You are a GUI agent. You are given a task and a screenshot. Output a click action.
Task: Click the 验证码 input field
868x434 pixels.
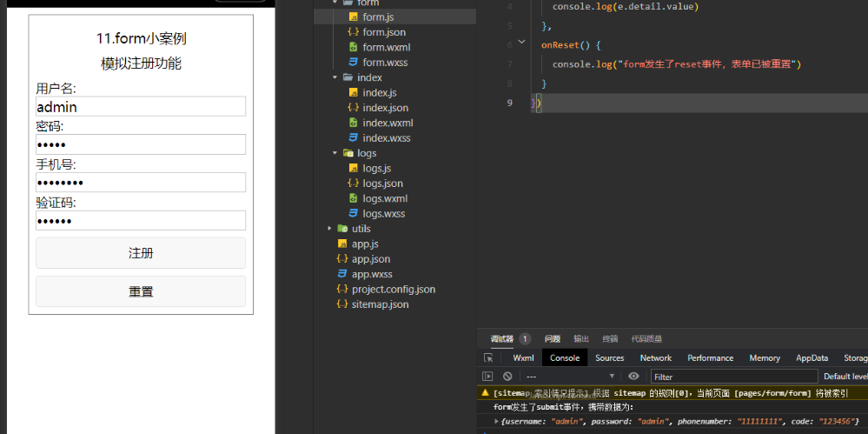coord(141,221)
